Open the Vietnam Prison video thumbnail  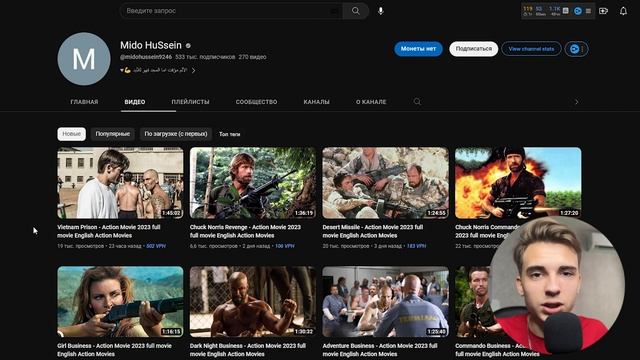(120, 183)
